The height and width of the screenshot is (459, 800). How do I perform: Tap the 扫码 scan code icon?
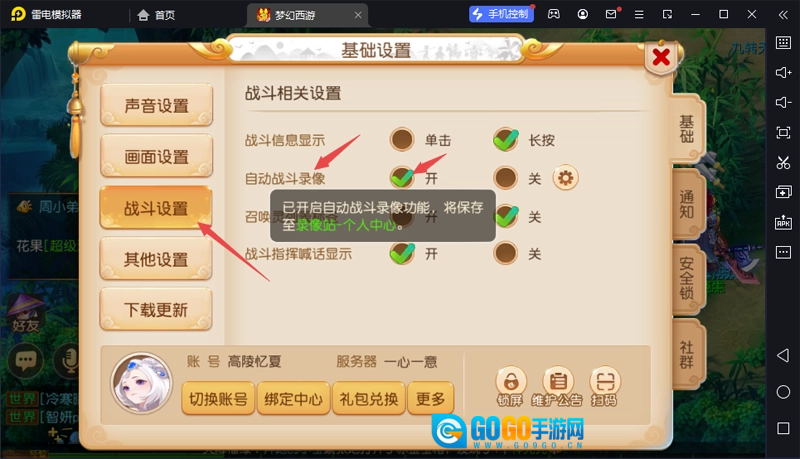[x=605, y=386]
